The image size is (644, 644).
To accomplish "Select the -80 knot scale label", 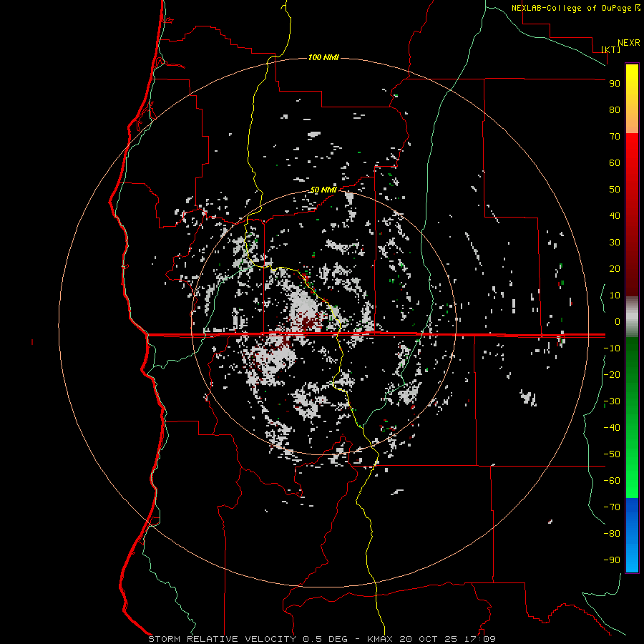I will click(612, 534).
